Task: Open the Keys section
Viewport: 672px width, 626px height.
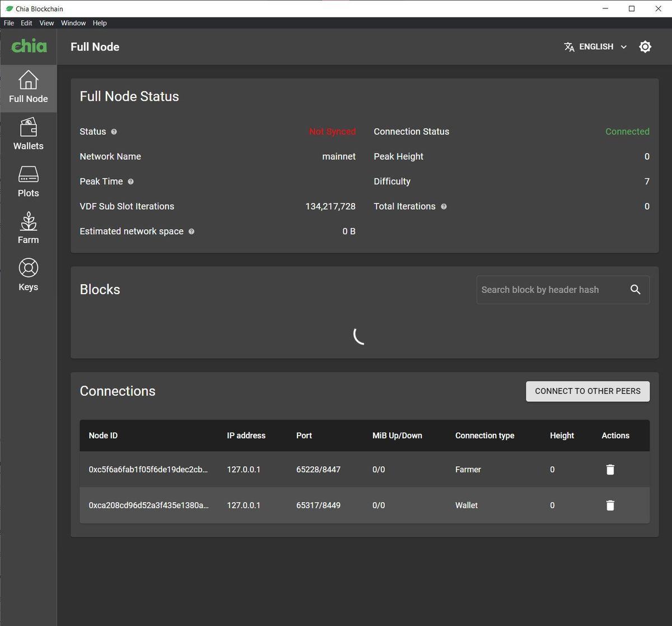Action: (x=28, y=275)
